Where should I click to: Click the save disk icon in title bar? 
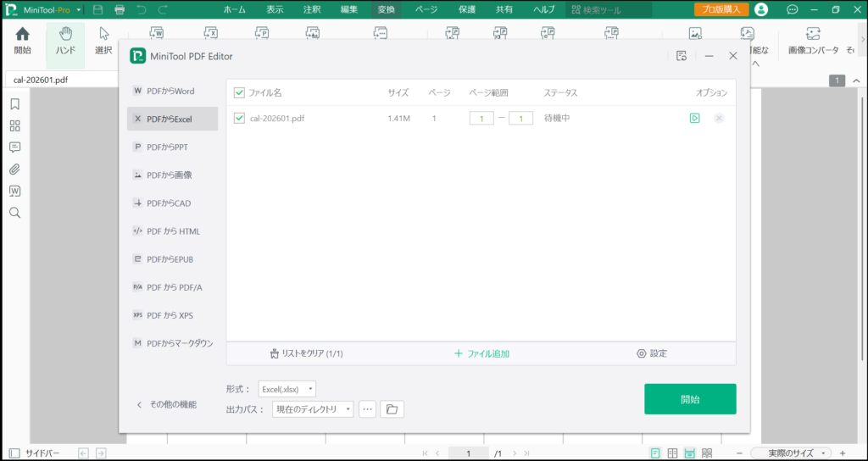[98, 9]
